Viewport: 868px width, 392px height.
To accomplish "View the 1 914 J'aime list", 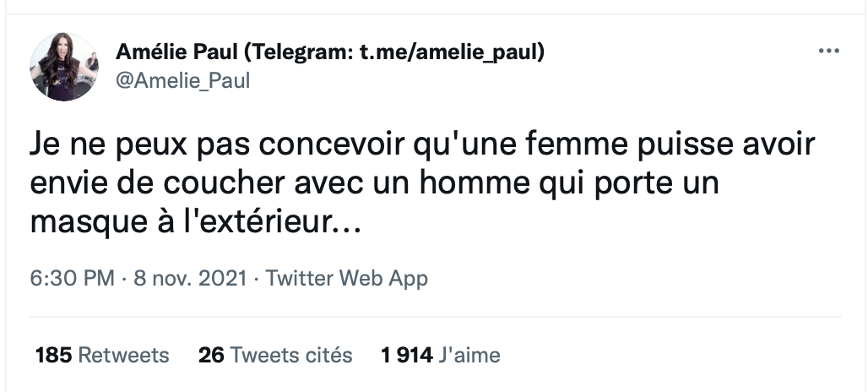I will 441,355.
